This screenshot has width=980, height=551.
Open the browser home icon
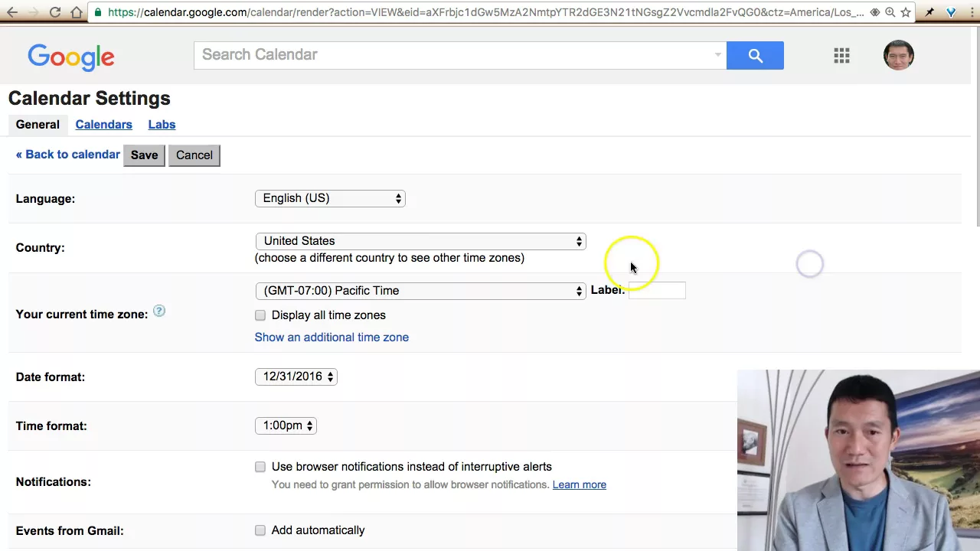77,12
